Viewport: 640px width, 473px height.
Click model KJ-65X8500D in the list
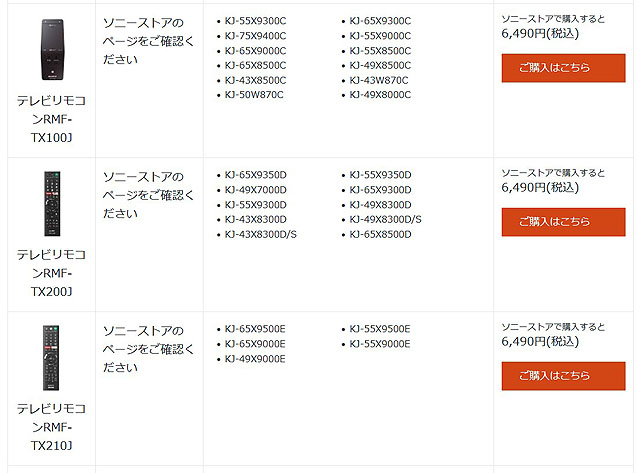381,234
